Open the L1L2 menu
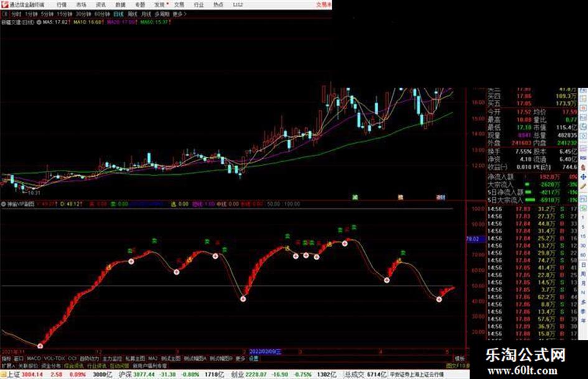 coord(238,5)
